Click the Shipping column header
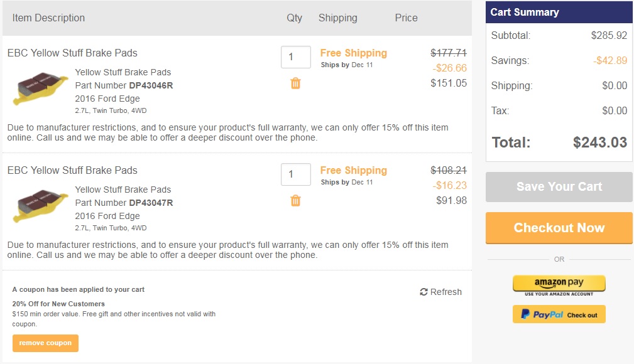634x364 pixels. [x=337, y=18]
